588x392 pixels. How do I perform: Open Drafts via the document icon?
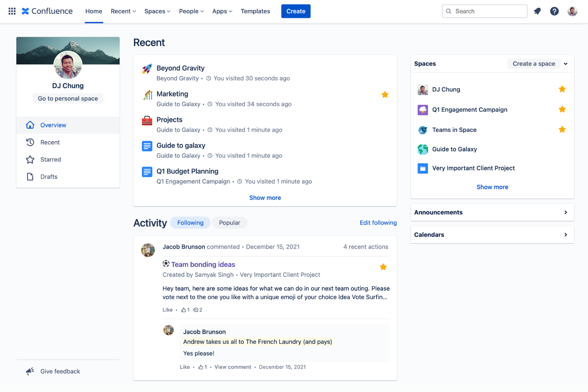[30, 176]
